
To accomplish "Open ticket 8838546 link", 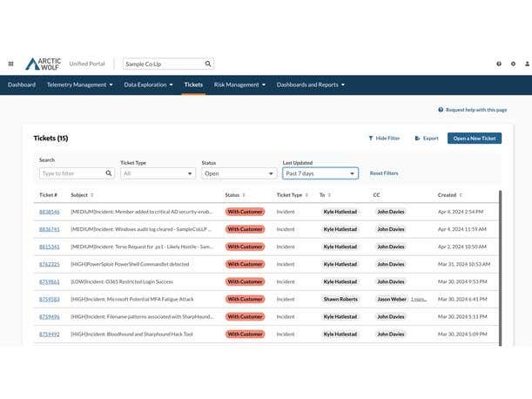I will coord(50,212).
